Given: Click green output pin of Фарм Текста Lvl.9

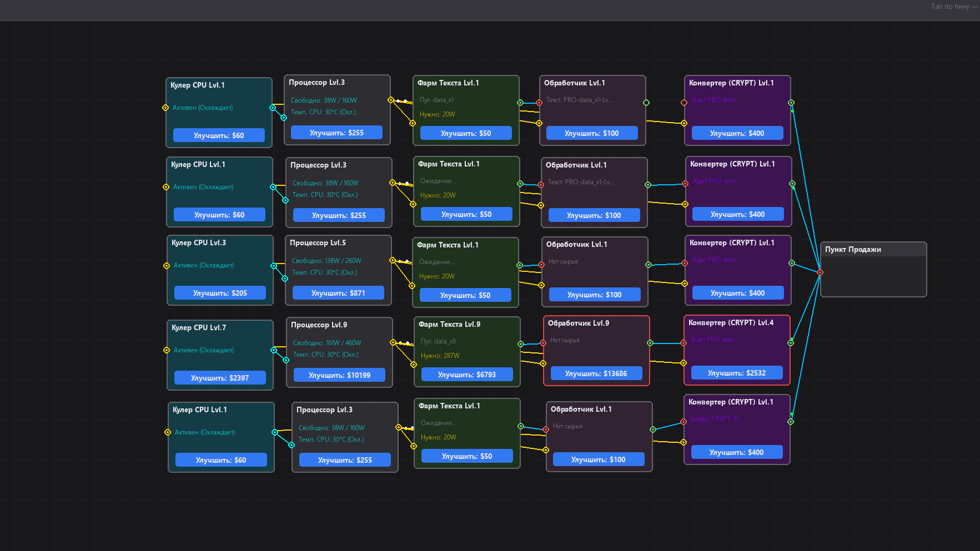Looking at the screenshot, I should 521,344.
